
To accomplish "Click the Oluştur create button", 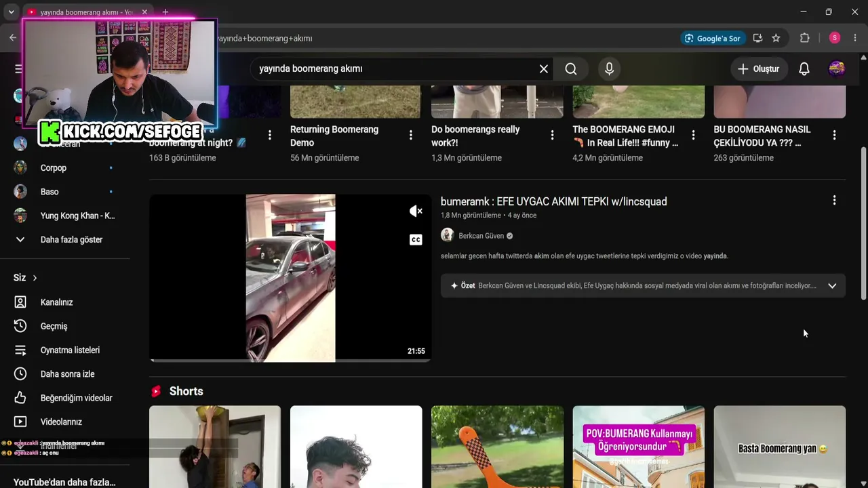I will click(759, 68).
